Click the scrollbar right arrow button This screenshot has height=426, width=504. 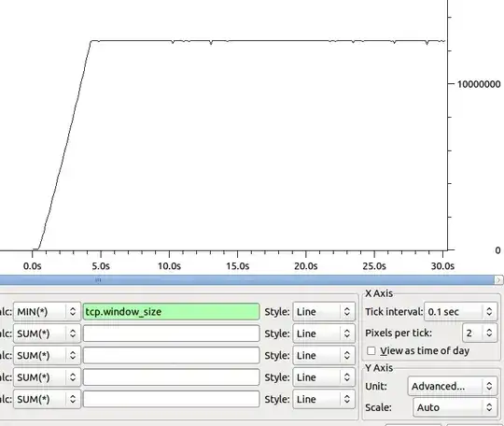(x=498, y=280)
